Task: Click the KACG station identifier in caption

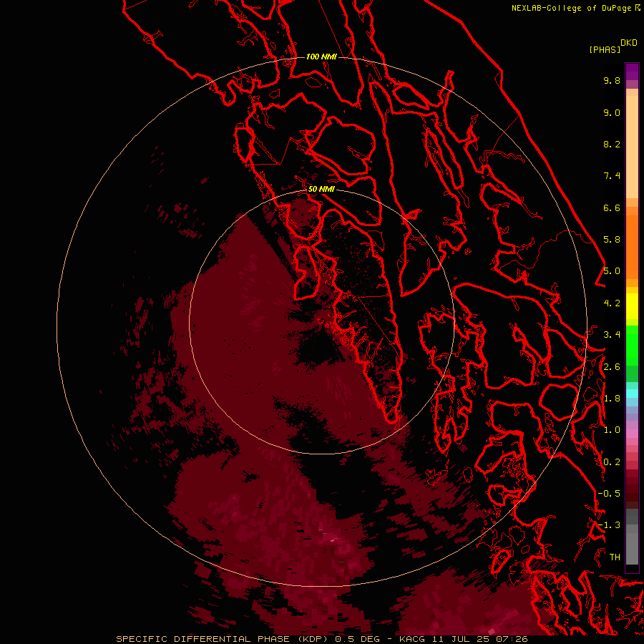Action: tap(412, 639)
